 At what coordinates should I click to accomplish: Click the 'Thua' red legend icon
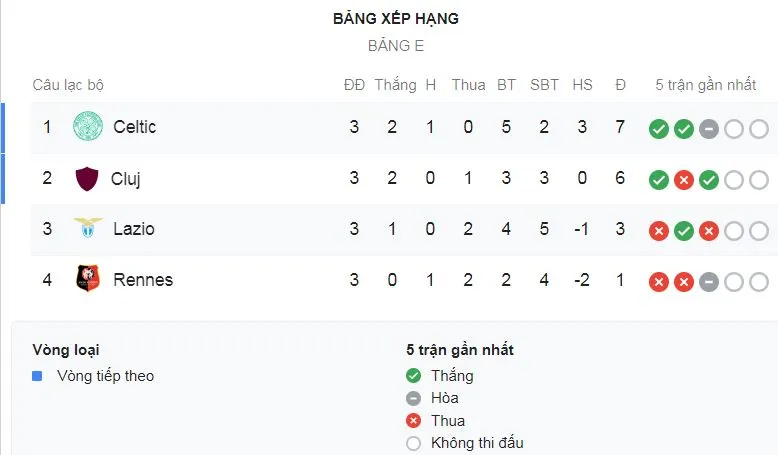[x=414, y=421]
